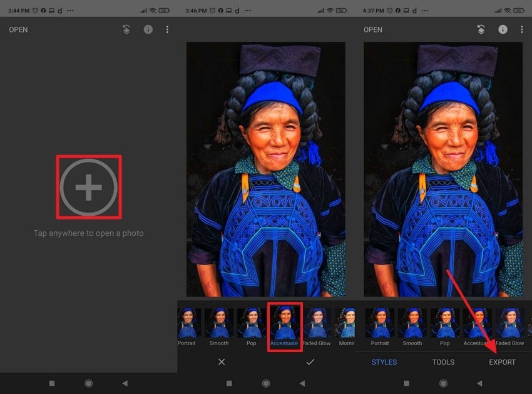Tap the Wi-Fi icon in middle status bar
Screen dimensions: 532x394
[x=330, y=11]
